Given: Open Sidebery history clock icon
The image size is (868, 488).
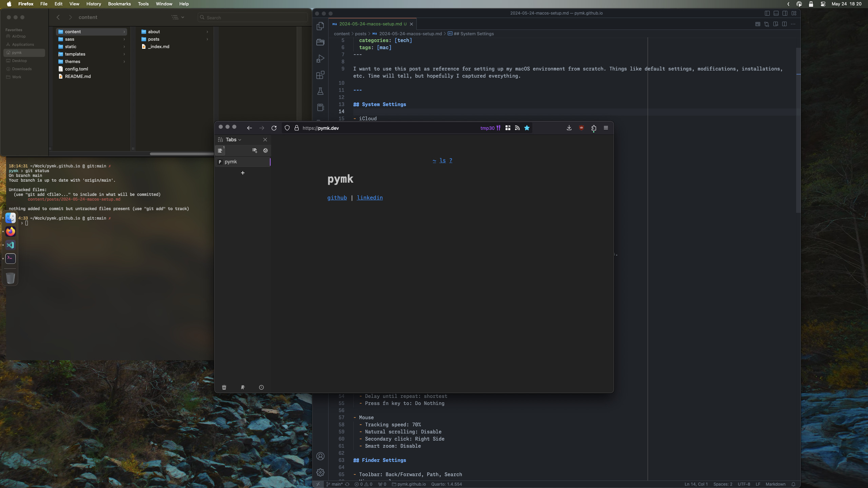Looking at the screenshot, I should (x=261, y=387).
